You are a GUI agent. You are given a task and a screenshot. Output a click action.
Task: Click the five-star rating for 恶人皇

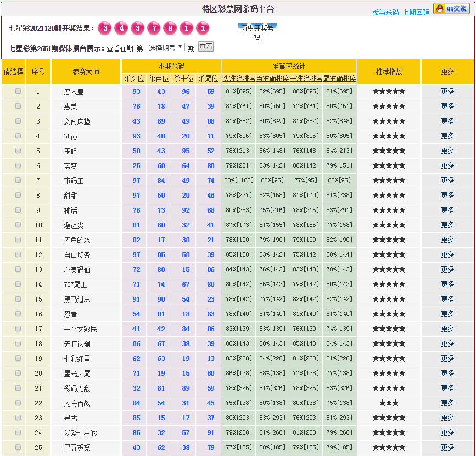click(389, 92)
